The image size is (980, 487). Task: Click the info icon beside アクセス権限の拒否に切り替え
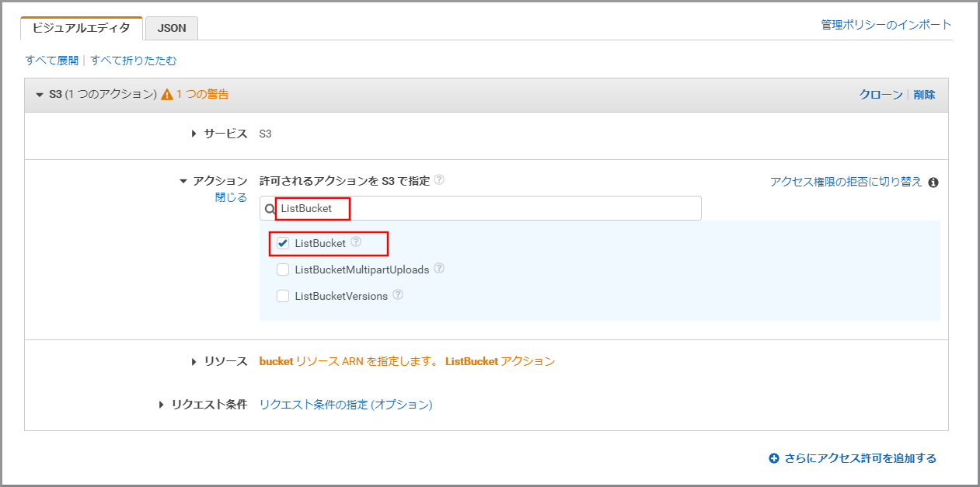click(933, 183)
